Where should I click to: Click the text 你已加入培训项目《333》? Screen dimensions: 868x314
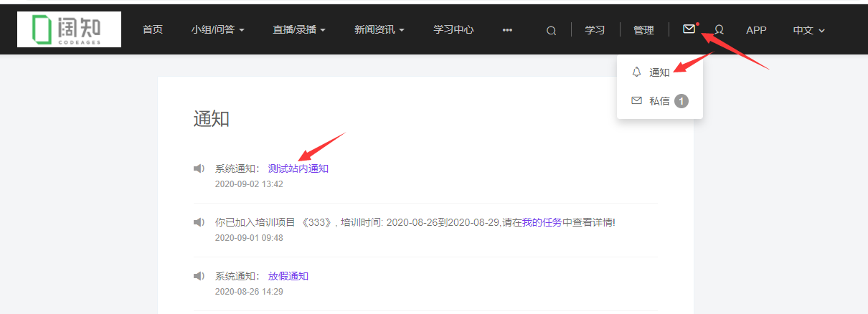click(x=274, y=222)
